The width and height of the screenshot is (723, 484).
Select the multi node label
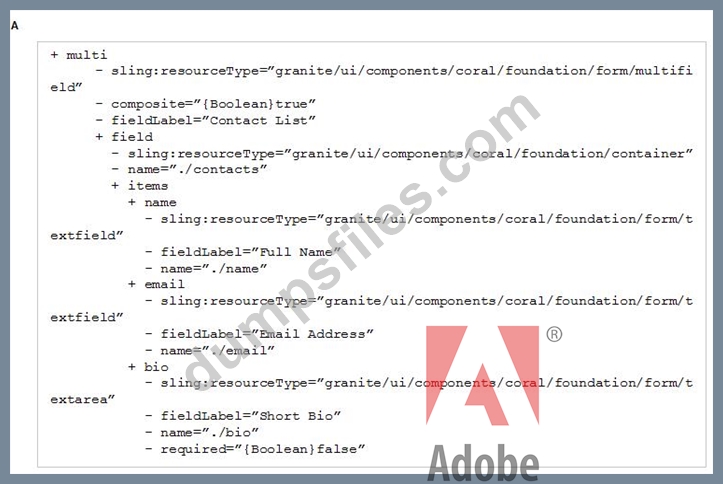[x=87, y=55]
